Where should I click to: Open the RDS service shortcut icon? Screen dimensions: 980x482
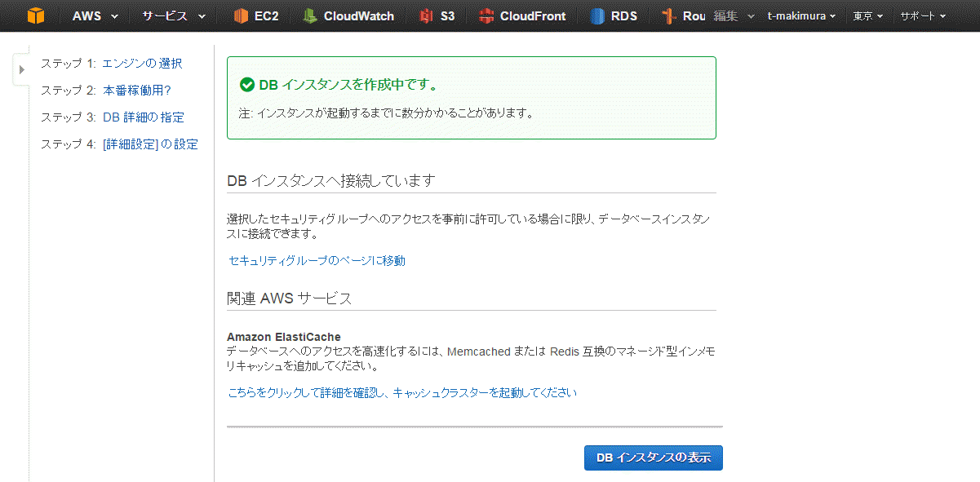pyautogui.click(x=598, y=15)
